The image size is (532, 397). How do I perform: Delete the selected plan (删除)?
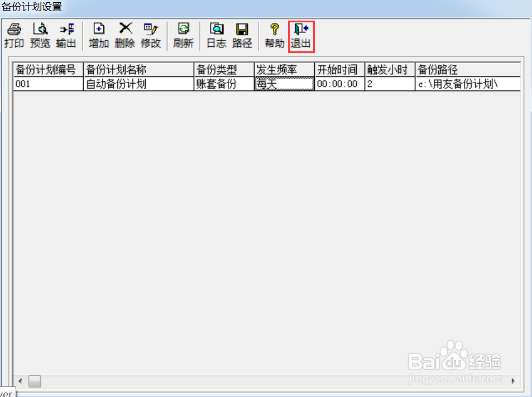(125, 36)
